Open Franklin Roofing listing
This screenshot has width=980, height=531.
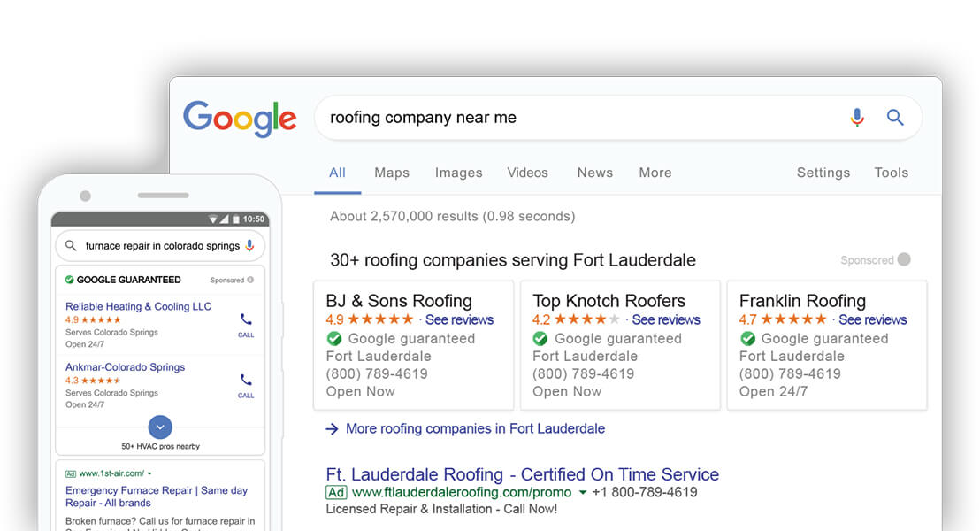(x=802, y=301)
